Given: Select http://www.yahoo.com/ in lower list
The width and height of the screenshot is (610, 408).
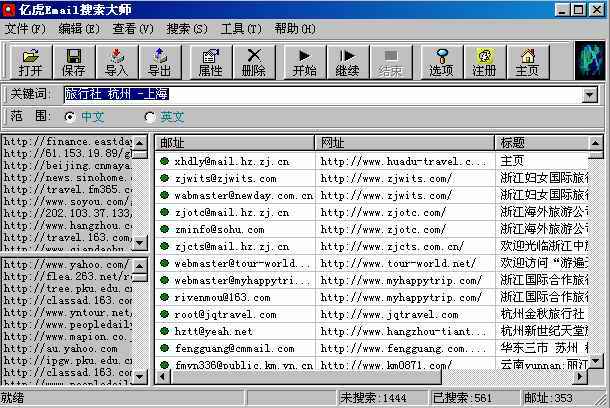Looking at the screenshot, I should [x=67, y=264].
